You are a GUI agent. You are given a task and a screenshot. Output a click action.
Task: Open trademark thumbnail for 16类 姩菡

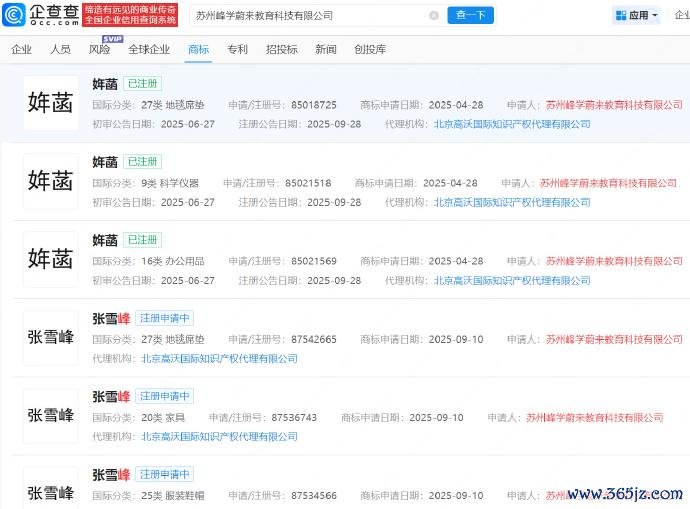51,259
